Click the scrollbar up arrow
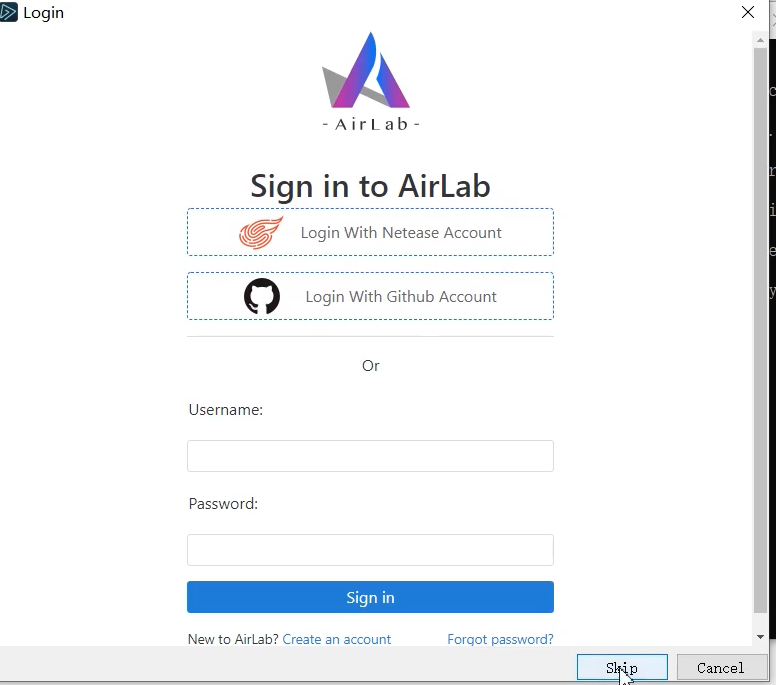The width and height of the screenshot is (776, 685). [x=761, y=38]
